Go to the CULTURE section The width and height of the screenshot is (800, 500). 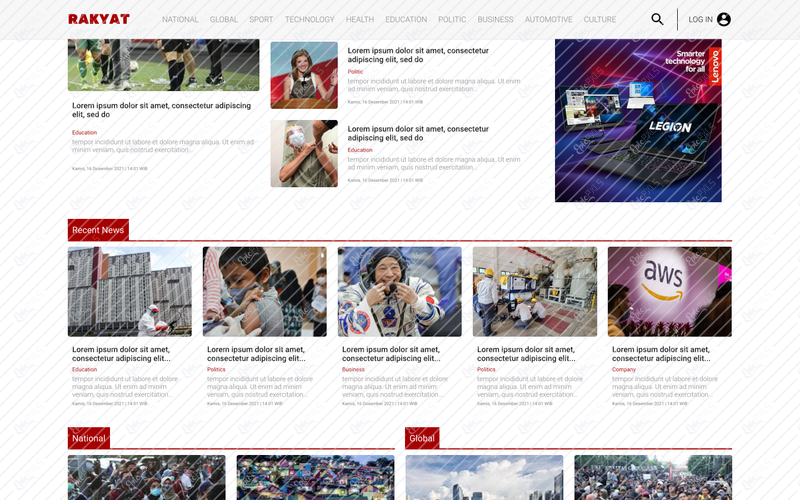600,19
